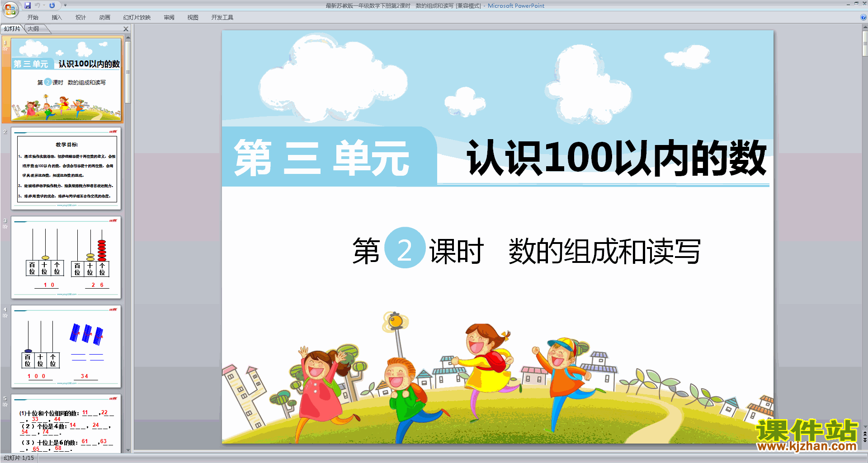Open the 插入 ribbon tab

point(57,18)
